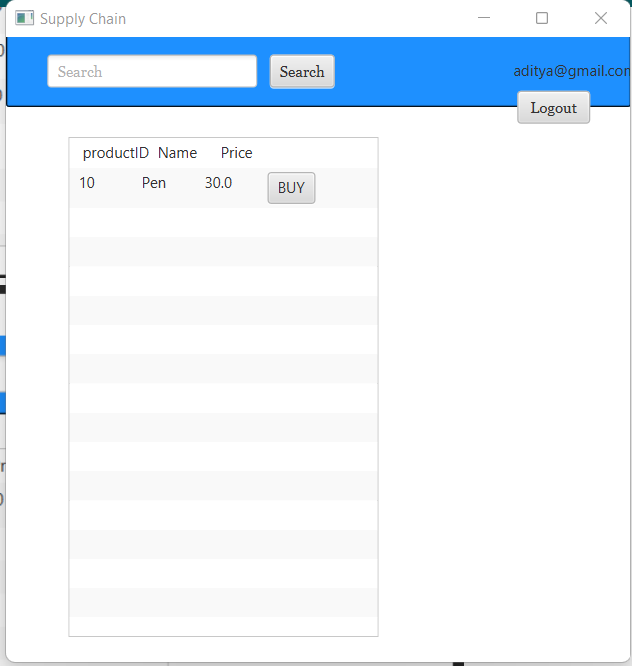Select the productID column header
Viewport: 632px width, 666px height.
tap(116, 153)
